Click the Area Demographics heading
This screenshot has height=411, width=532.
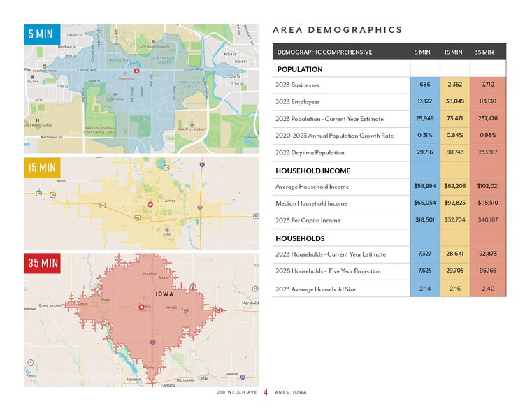[x=338, y=30]
